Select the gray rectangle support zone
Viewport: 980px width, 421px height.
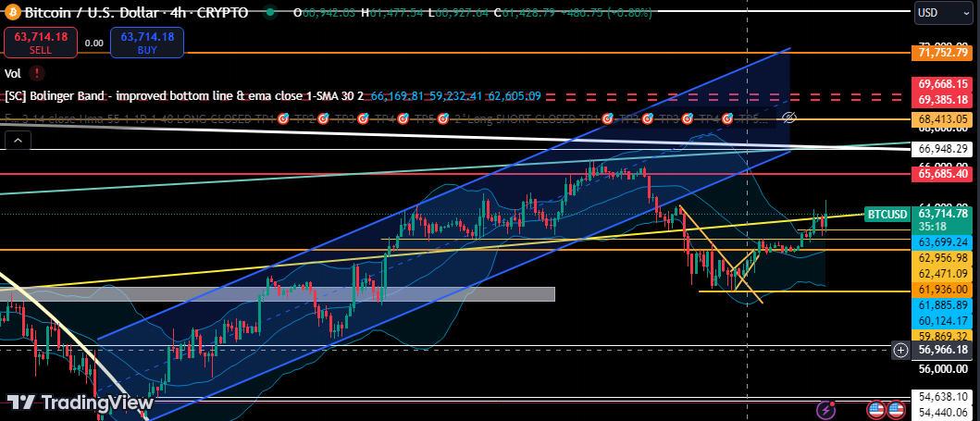click(278, 293)
